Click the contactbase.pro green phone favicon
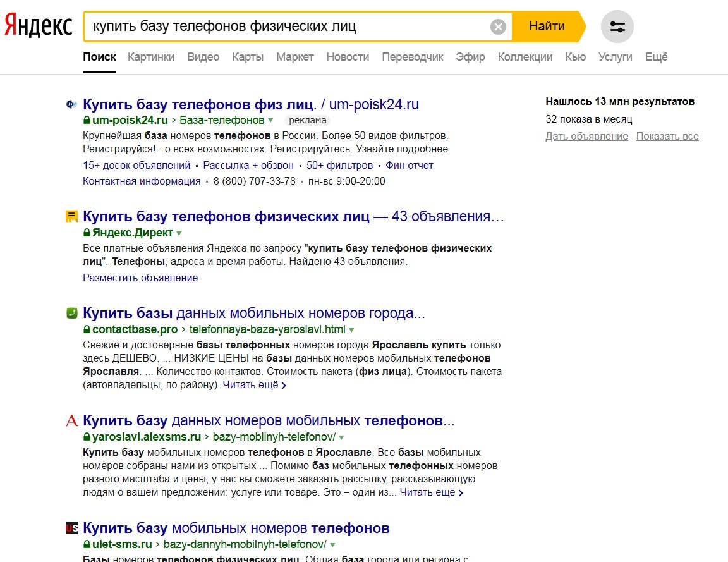The image size is (728, 562). 71,313
